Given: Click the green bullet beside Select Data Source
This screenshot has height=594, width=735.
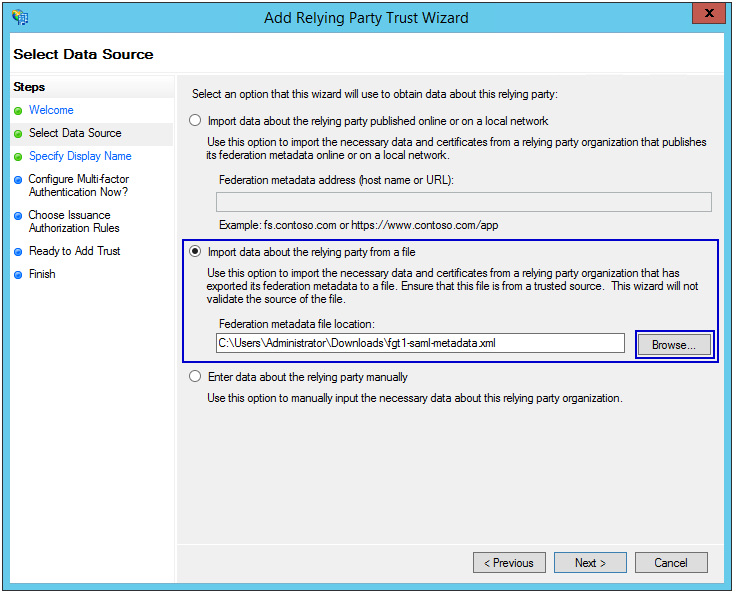Looking at the screenshot, I should pos(18,133).
